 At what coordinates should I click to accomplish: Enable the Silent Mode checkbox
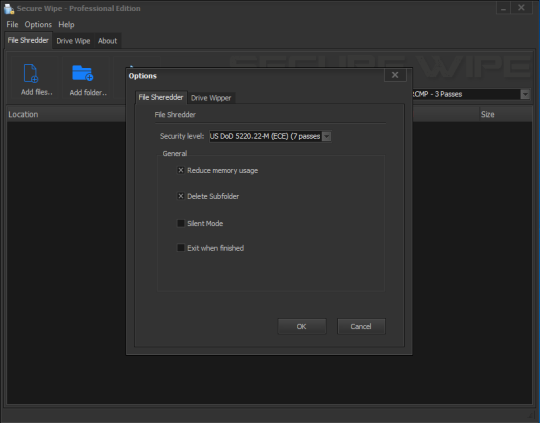coord(181,223)
